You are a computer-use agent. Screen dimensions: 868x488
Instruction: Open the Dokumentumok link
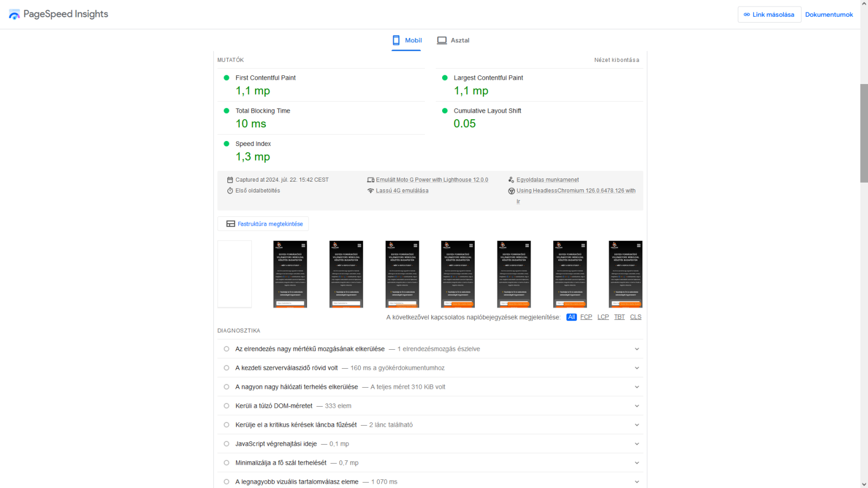(x=829, y=15)
